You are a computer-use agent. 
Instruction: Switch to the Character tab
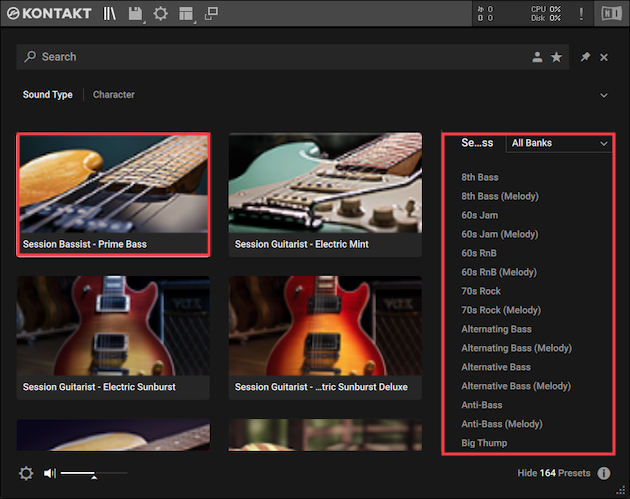coord(113,95)
